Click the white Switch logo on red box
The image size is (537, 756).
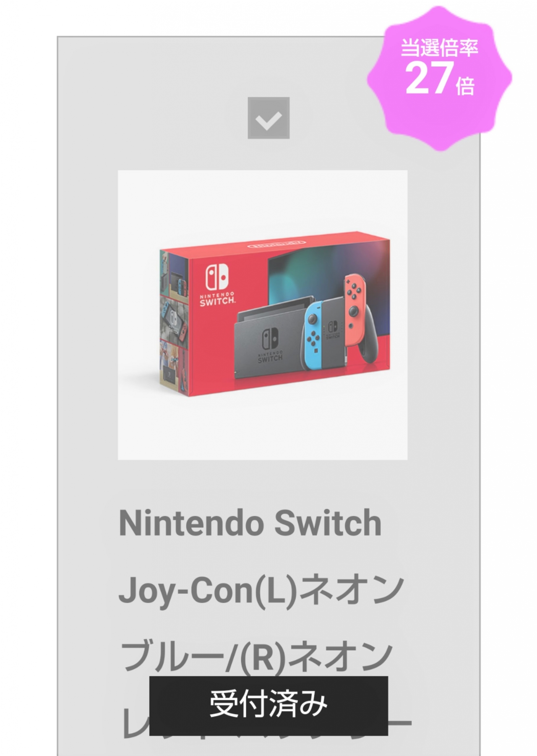[x=216, y=287]
